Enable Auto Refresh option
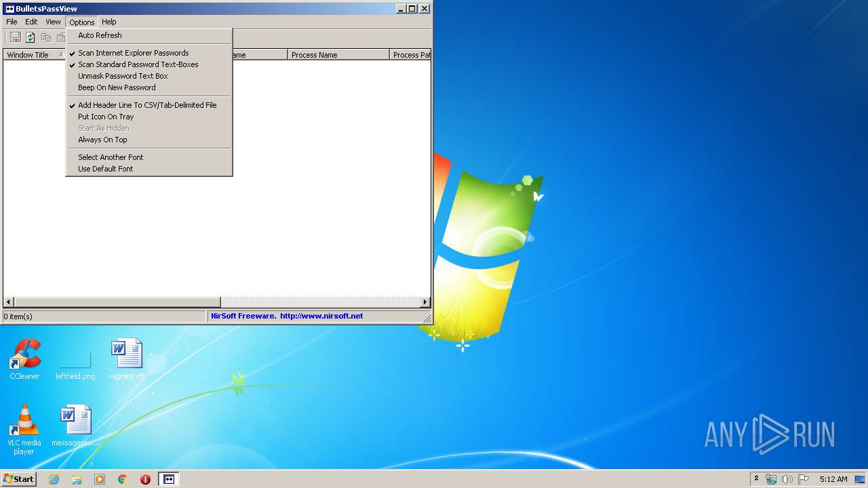 tap(149, 35)
